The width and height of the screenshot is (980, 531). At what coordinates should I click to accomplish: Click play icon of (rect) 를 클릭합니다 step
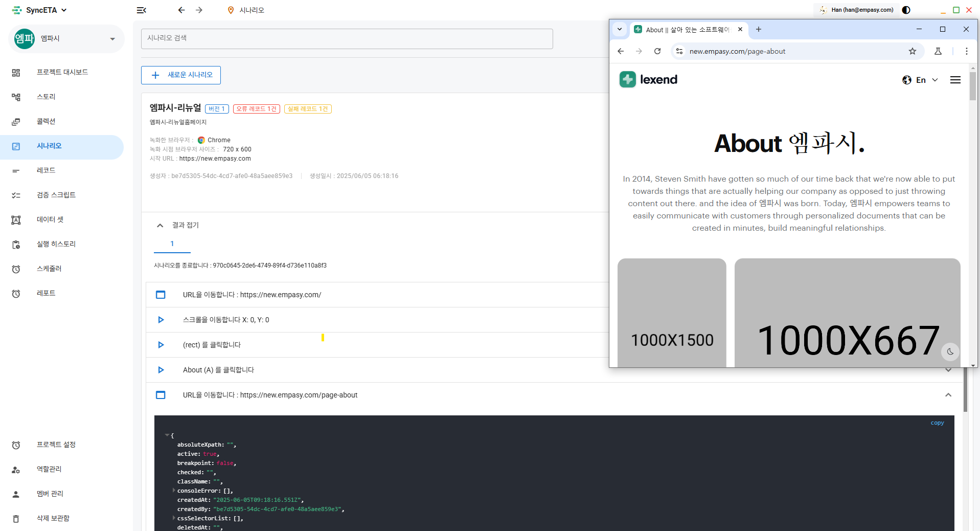[x=161, y=345]
